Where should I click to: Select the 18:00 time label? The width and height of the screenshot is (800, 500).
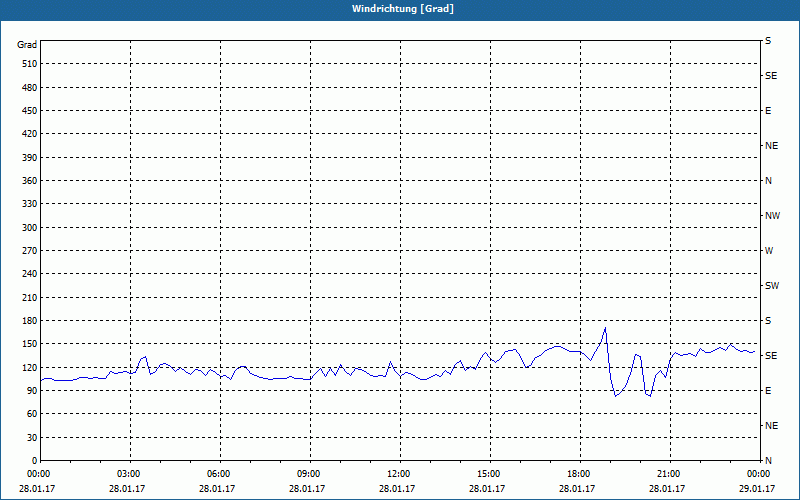click(580, 474)
